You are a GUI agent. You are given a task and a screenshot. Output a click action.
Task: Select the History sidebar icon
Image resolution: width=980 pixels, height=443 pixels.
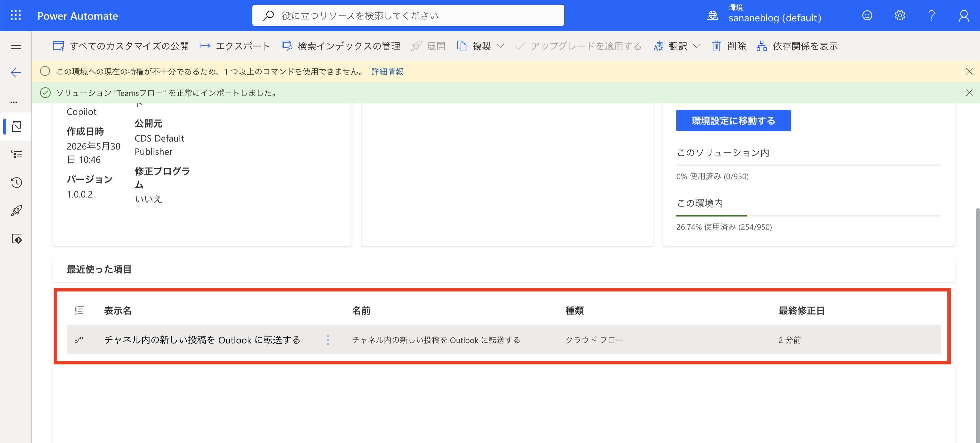(16, 183)
